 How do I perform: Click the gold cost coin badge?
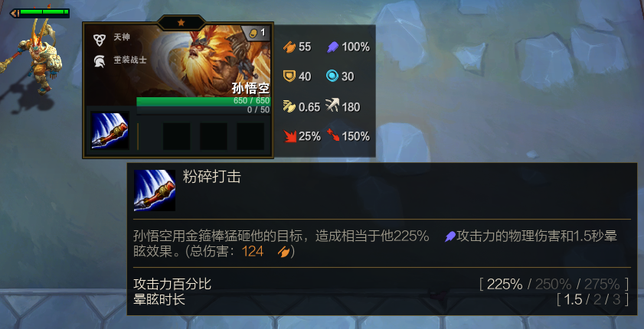[257, 33]
